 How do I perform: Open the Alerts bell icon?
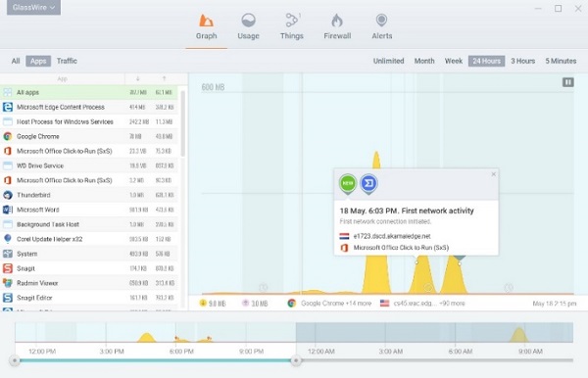[x=382, y=21]
